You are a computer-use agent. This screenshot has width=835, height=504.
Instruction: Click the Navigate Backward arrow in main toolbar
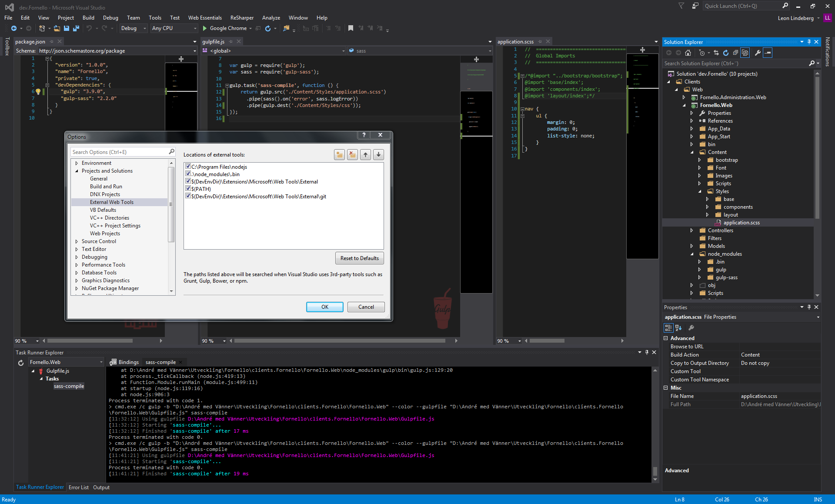pyautogui.click(x=14, y=28)
